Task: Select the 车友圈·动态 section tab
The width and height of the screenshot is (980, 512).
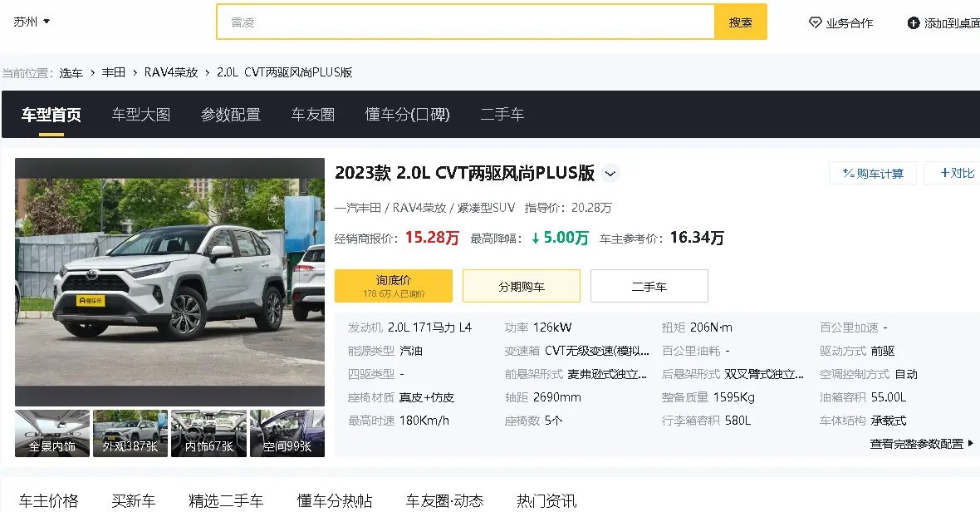Action: click(x=444, y=500)
